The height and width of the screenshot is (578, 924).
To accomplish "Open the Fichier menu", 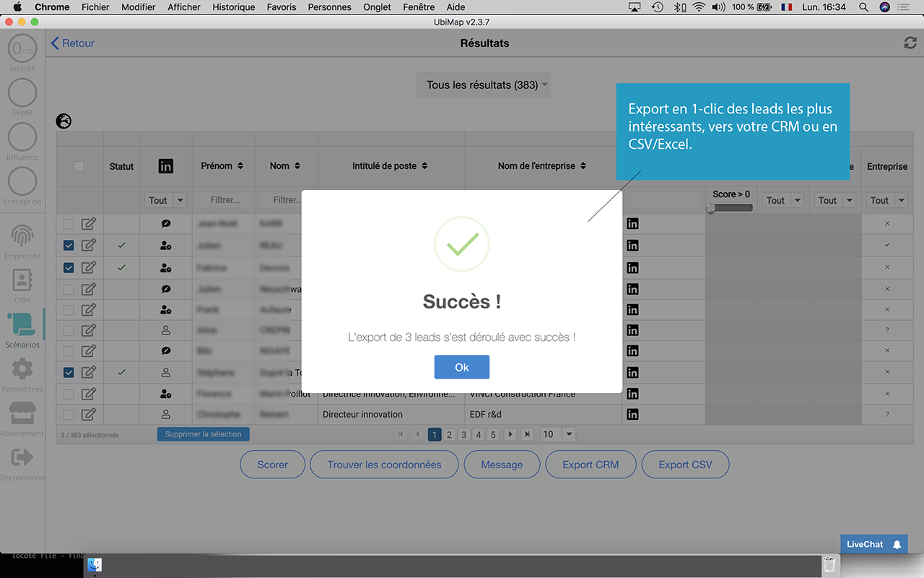I will pyautogui.click(x=95, y=7).
